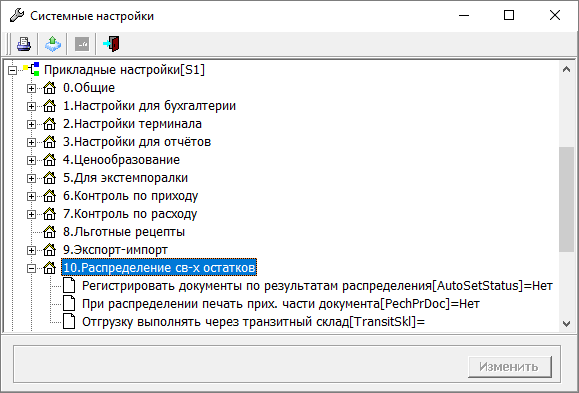
Task: Click house icon beside 3.Настройки для отчётов
Action: pyautogui.click(x=49, y=142)
